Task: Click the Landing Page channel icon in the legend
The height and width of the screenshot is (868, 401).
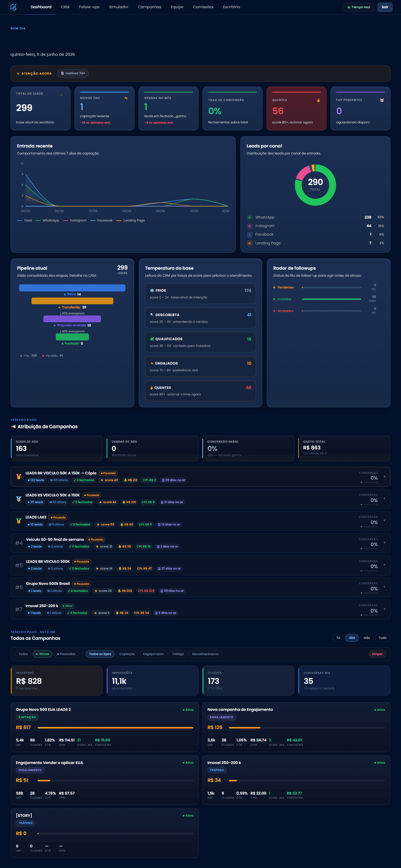Action: click(250, 243)
